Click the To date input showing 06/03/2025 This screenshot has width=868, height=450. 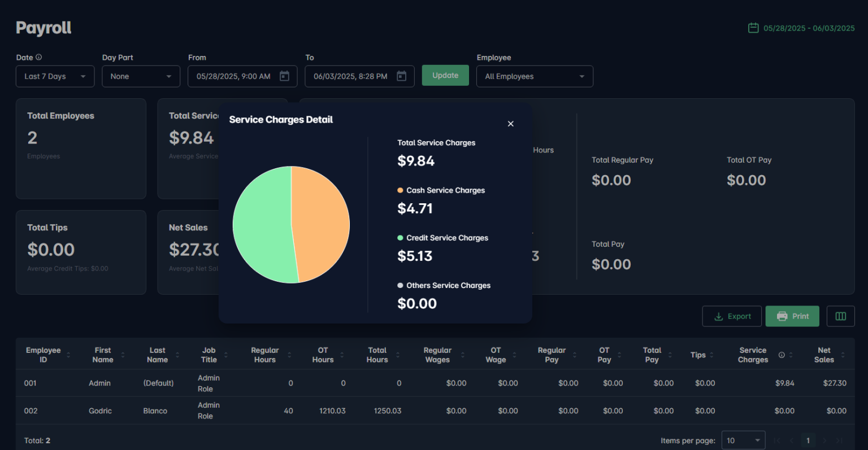pos(359,76)
